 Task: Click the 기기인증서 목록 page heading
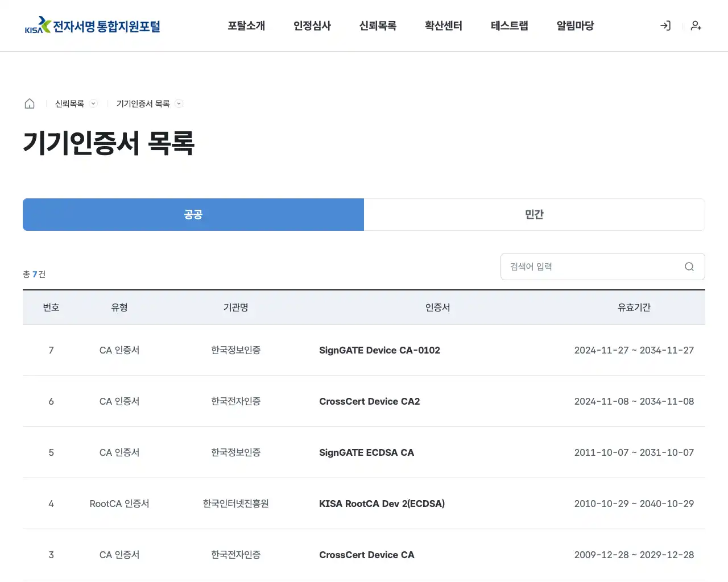click(x=109, y=143)
